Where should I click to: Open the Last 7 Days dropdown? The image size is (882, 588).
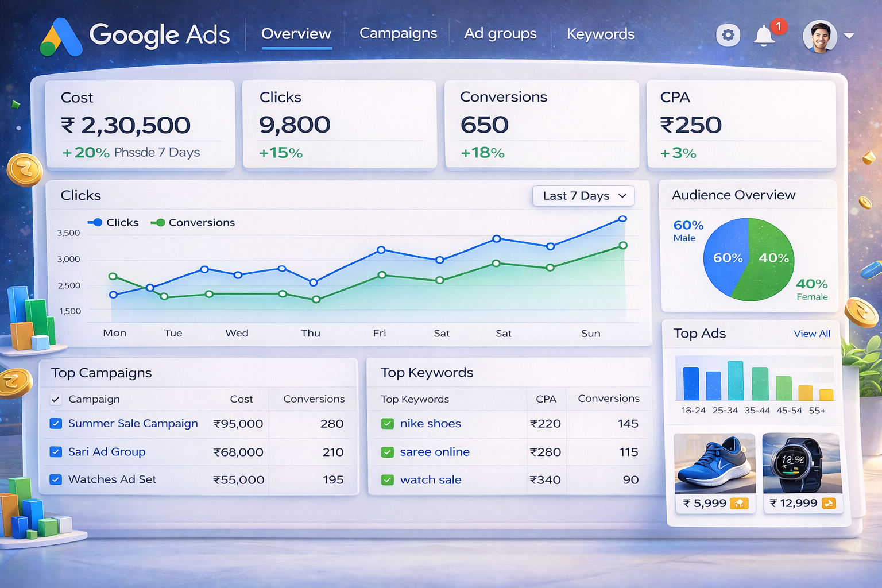point(583,196)
